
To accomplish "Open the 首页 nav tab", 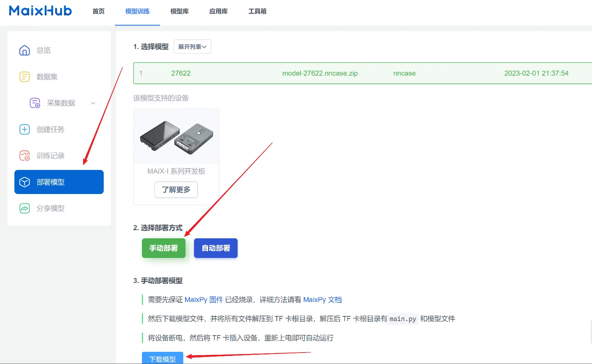I will click(98, 11).
